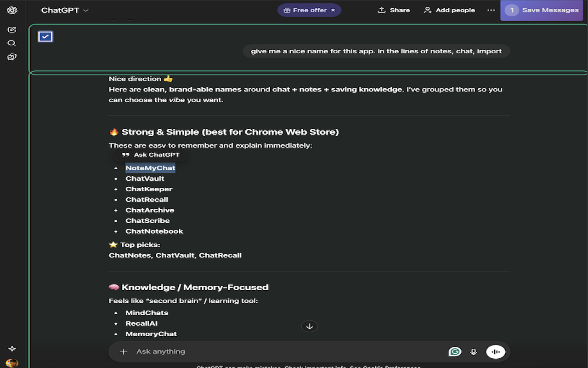Viewport: 588px width, 368px height.
Task: Open the Grammarly icon in the composer
Action: click(x=455, y=351)
